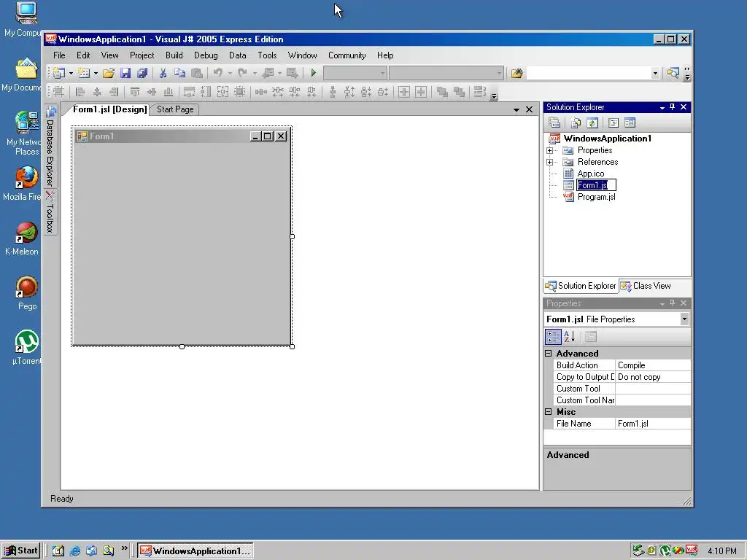This screenshot has height=560, width=747.
Task: Open the Project menu
Action: pyautogui.click(x=142, y=55)
